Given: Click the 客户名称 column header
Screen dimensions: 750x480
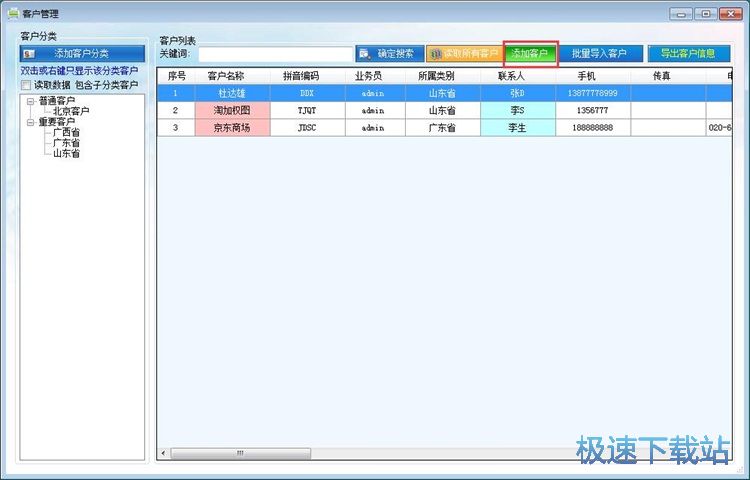Looking at the screenshot, I should [x=233, y=76].
